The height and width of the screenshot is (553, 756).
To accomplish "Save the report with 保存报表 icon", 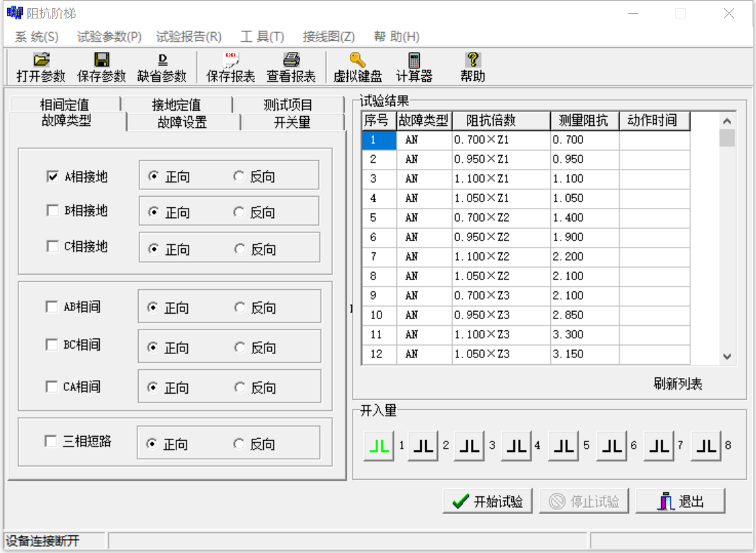I will tap(230, 66).
